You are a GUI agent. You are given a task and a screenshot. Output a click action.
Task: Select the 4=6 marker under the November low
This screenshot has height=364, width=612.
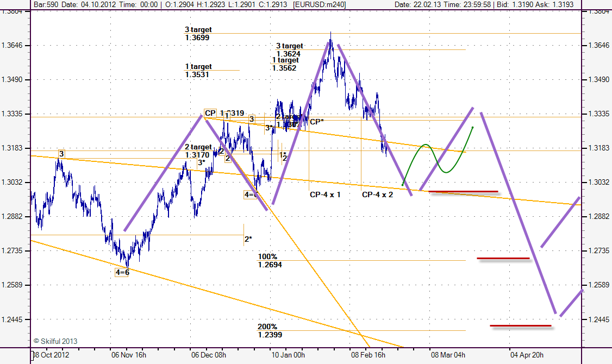(x=123, y=272)
